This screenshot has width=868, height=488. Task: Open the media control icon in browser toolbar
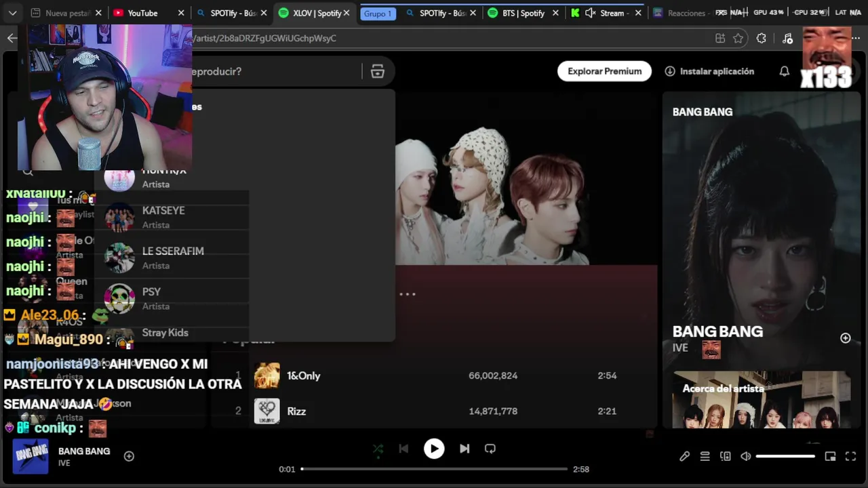click(787, 39)
